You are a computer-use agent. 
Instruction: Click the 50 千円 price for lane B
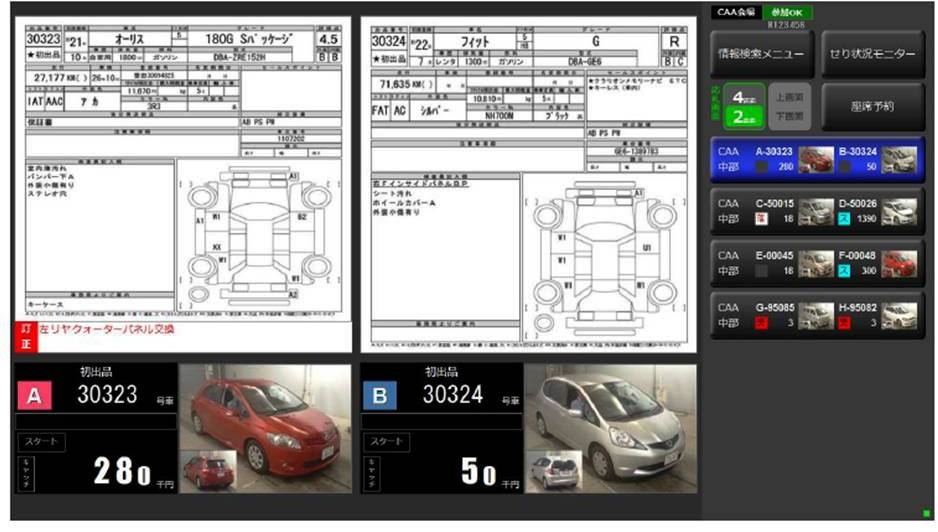click(x=490, y=472)
